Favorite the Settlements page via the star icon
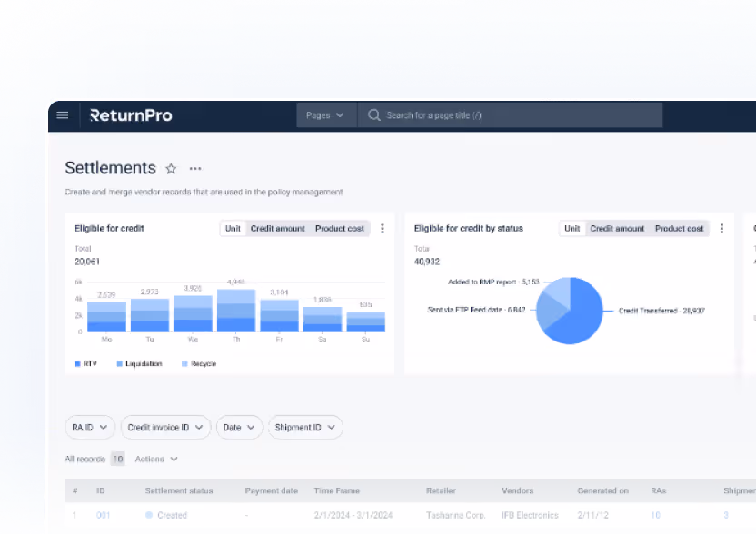 click(171, 168)
